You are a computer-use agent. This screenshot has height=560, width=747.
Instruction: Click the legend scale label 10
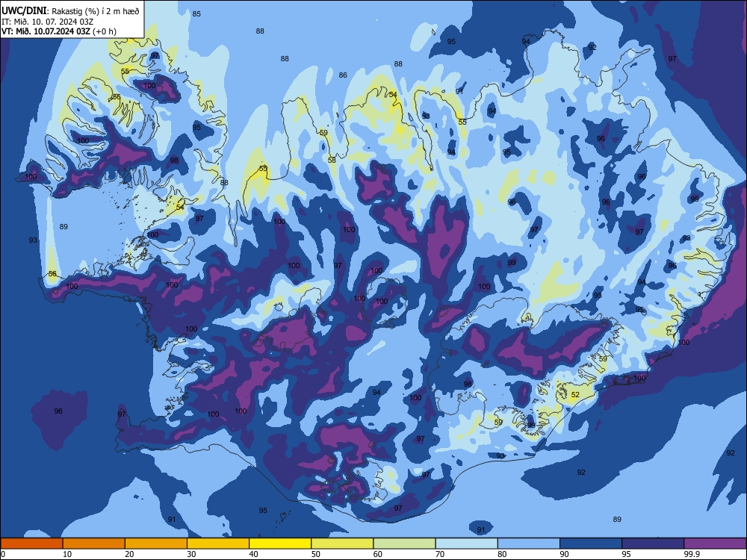point(67,554)
